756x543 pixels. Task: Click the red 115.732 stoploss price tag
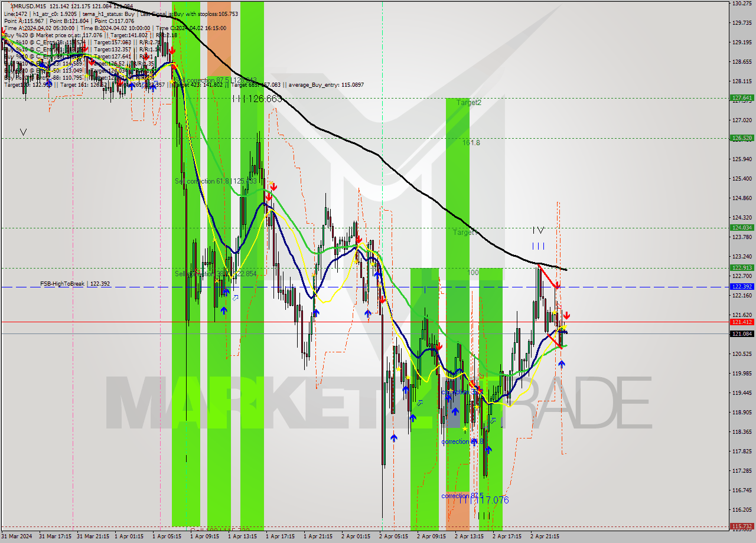[742, 526]
